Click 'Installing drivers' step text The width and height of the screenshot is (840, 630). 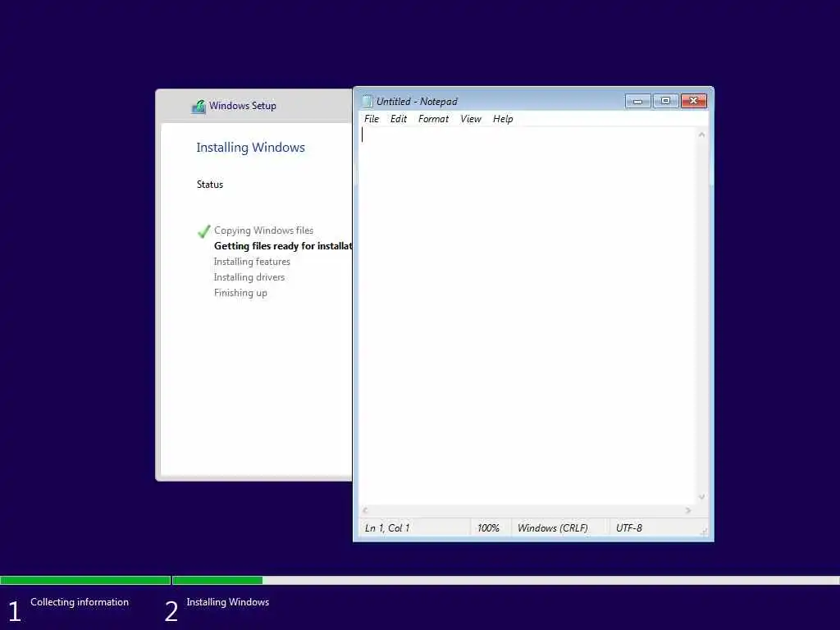(x=249, y=277)
